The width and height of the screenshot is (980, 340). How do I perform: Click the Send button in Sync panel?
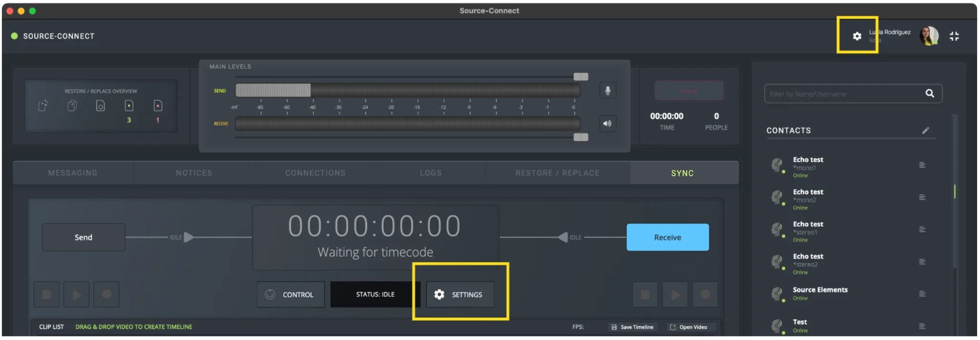[84, 237]
